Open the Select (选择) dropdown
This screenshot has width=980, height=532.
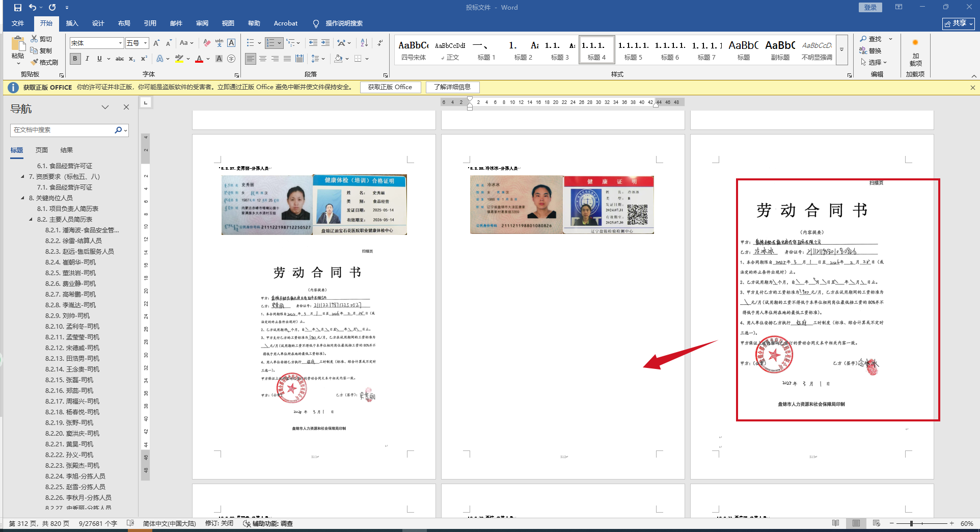874,62
